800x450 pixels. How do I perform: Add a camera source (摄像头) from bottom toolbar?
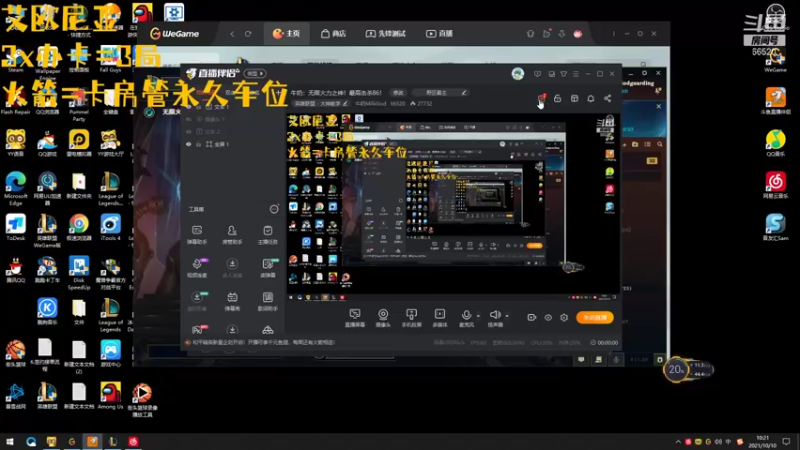(x=383, y=317)
